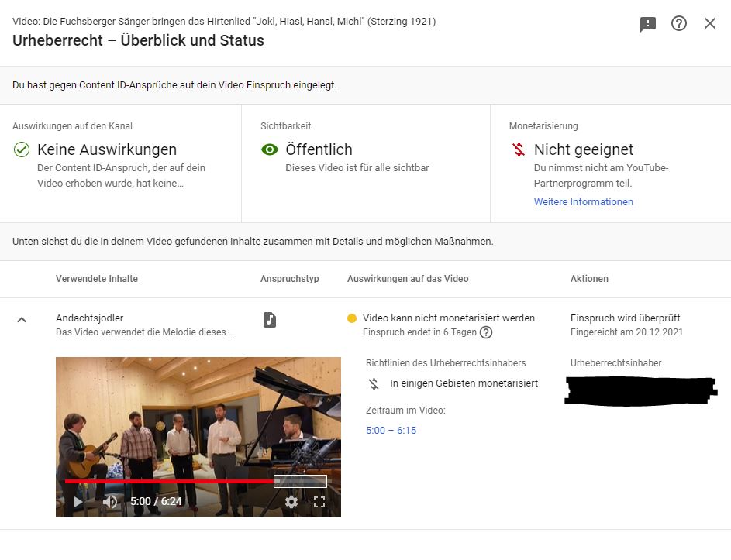
Task: Click the Urheberrecht – Überblick und Status title
Action: (x=138, y=40)
